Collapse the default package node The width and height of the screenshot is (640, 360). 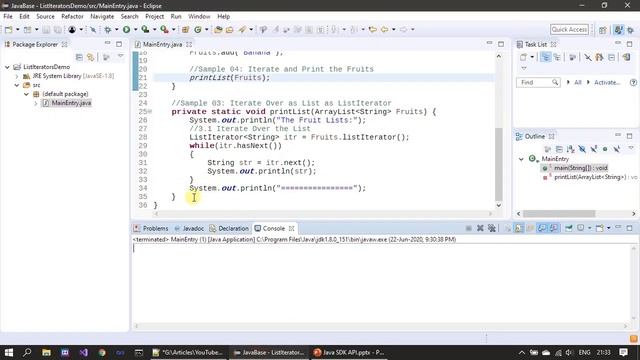pyautogui.click(x=26, y=94)
